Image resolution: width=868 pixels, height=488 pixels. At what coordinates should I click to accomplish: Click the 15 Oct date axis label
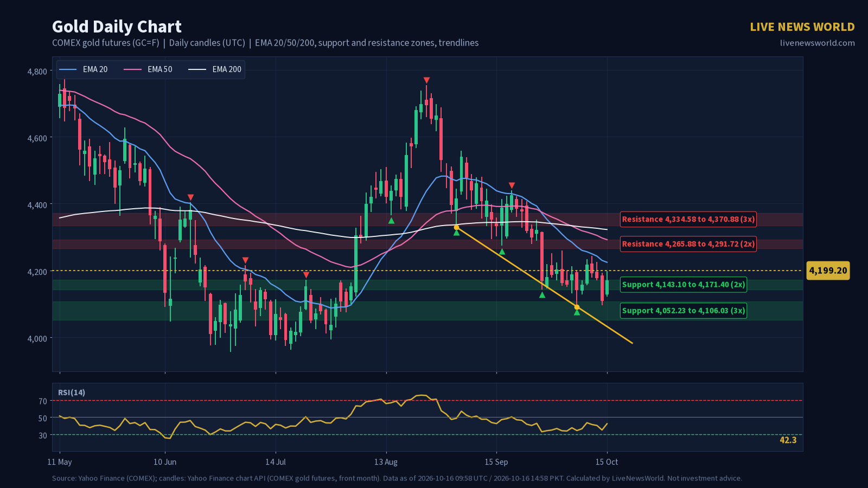607,462
